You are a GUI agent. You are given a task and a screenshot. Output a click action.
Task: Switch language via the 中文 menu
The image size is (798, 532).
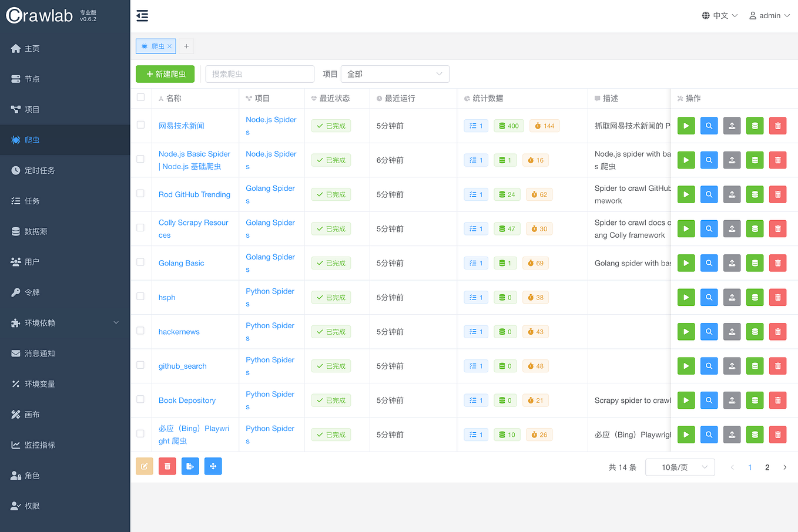click(719, 15)
